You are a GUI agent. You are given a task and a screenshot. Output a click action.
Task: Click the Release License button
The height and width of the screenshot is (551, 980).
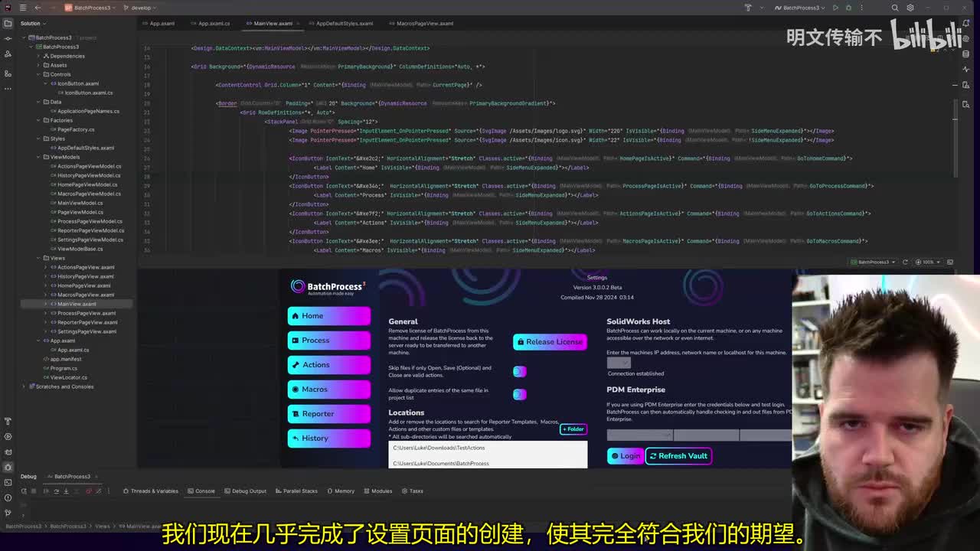[x=550, y=341]
